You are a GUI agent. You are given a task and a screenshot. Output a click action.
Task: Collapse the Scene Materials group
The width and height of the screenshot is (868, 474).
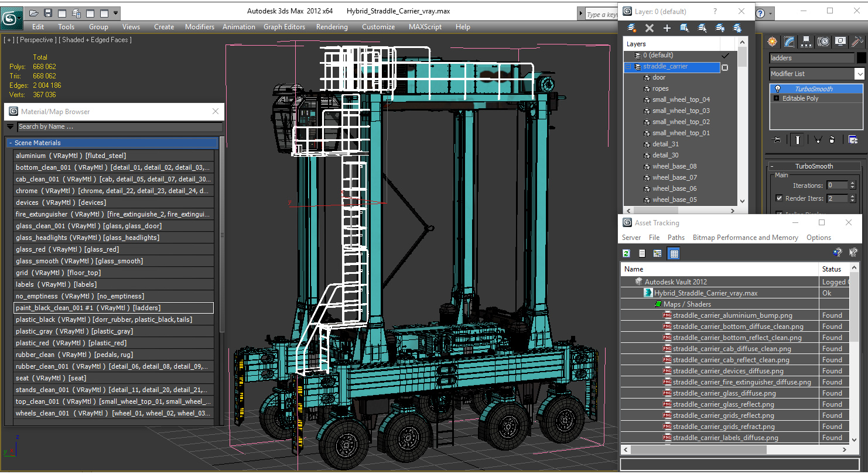click(x=10, y=143)
